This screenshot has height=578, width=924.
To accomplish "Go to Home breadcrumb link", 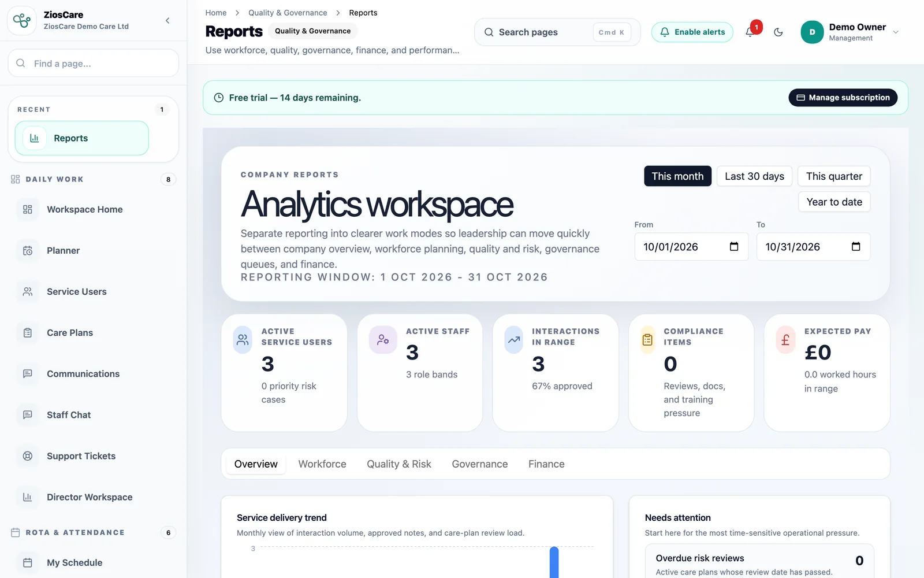I will point(216,13).
